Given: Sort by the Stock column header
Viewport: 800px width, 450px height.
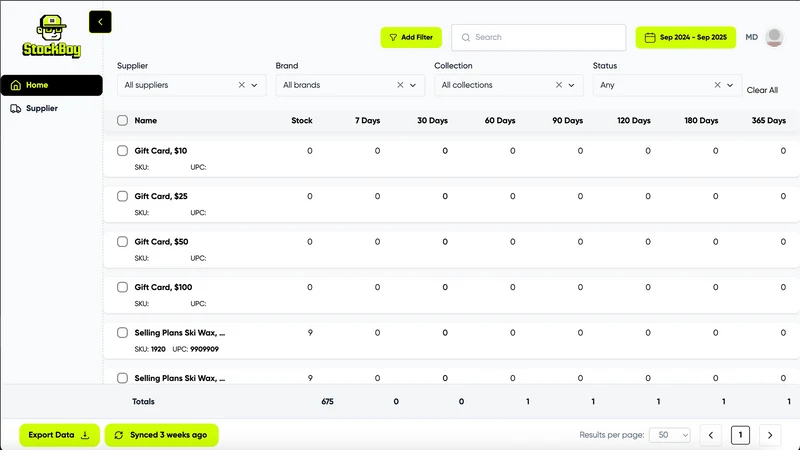Looking at the screenshot, I should (302, 120).
